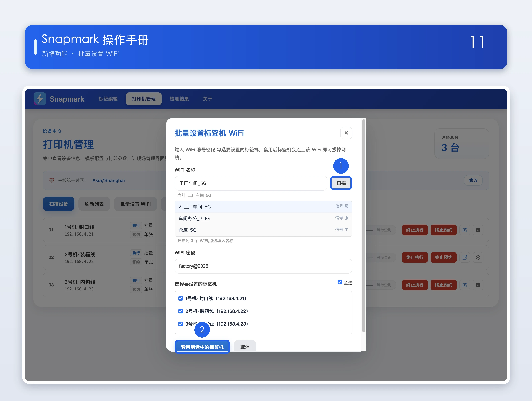Click 终止执行 for 1号机·封口线
Image resolution: width=532 pixels, height=401 pixels.
coord(415,230)
